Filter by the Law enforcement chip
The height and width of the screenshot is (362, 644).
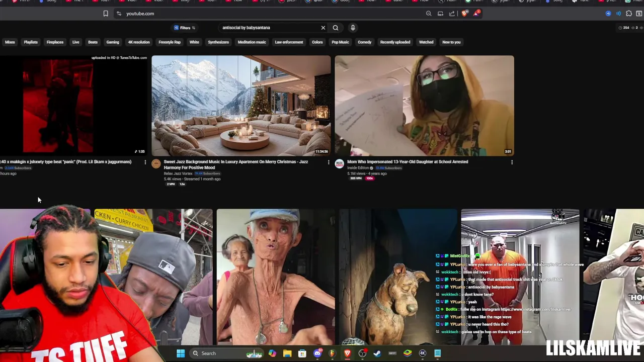(x=289, y=42)
